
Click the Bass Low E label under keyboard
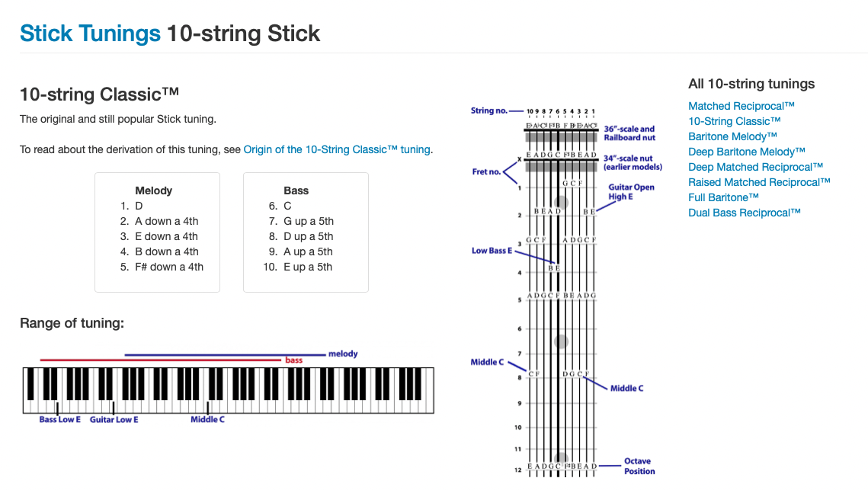[59, 420]
